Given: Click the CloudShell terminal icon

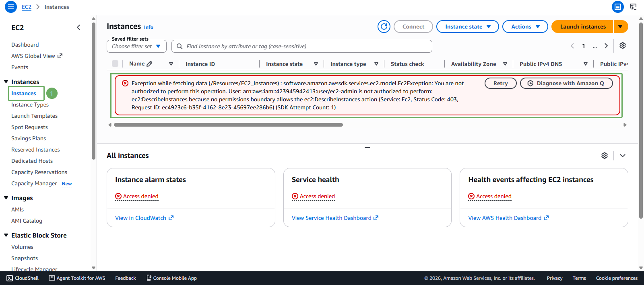Looking at the screenshot, I should coord(10,278).
